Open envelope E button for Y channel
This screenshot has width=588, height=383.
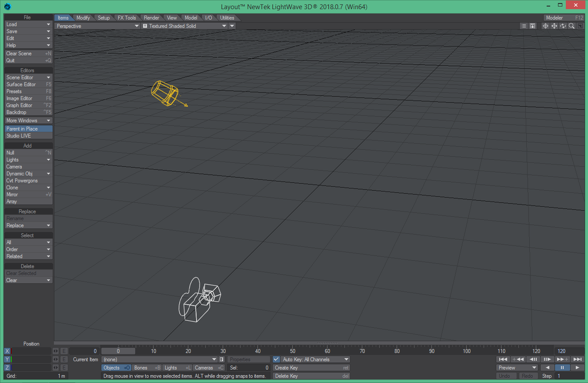tap(64, 359)
